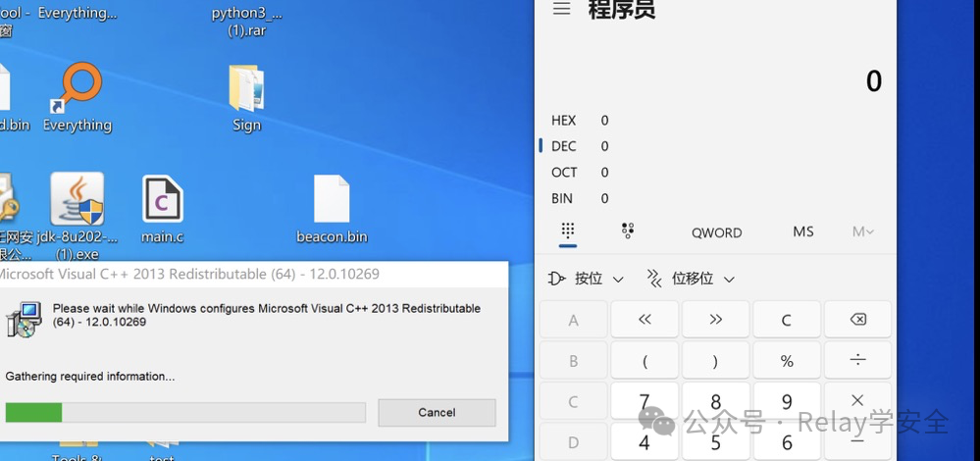Click the backspace key in calculator

857,319
